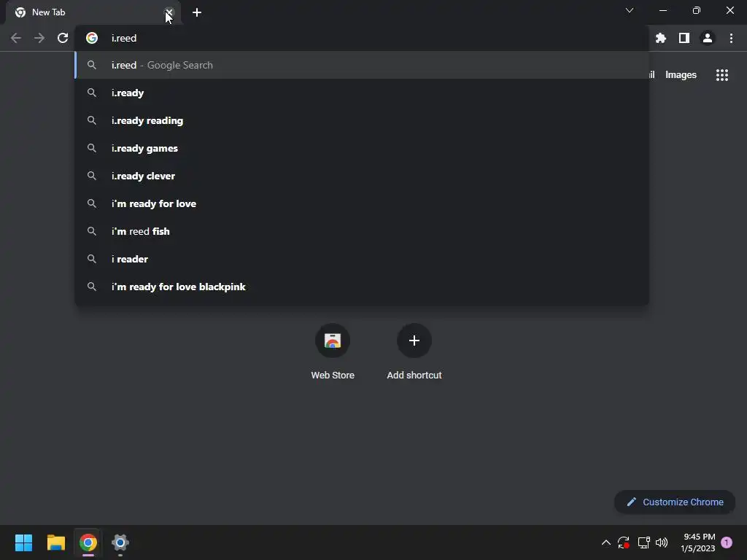This screenshot has width=747, height=560.
Task: Select the 'i reader' suggestion
Action: tap(362, 259)
